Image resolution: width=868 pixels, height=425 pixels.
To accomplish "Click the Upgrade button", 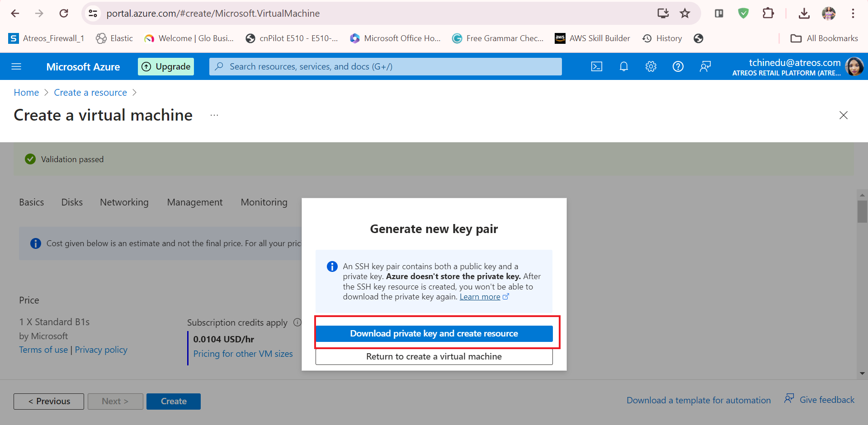I will click(166, 67).
